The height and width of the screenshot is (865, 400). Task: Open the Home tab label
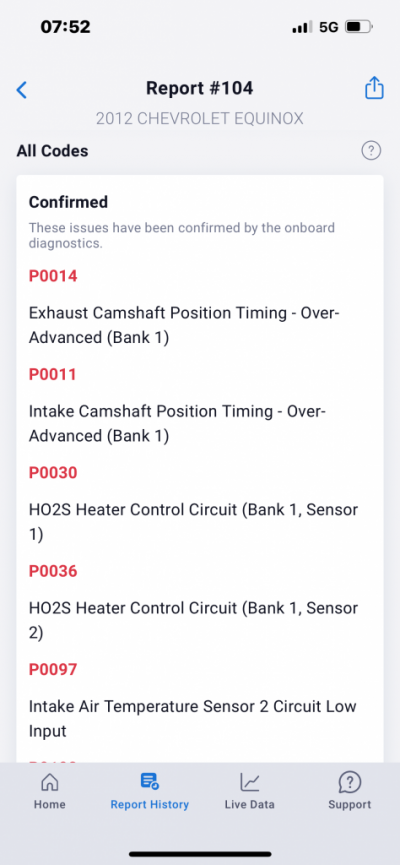pos(50,804)
